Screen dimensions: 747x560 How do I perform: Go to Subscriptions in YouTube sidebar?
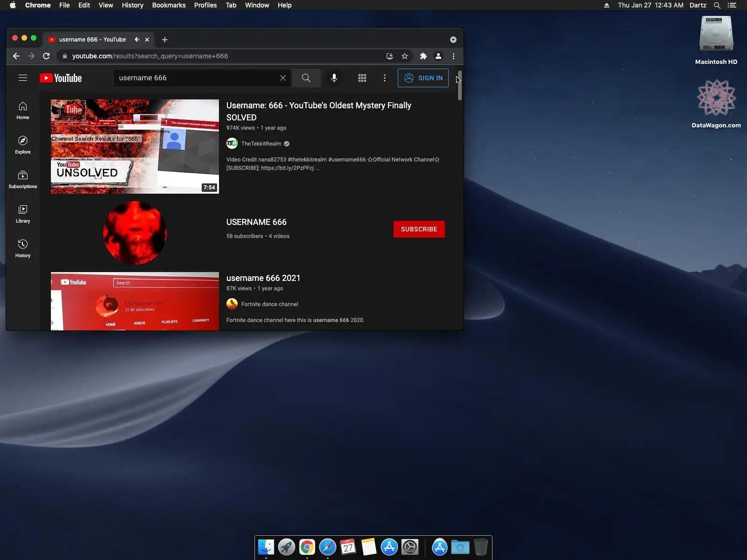[23, 180]
